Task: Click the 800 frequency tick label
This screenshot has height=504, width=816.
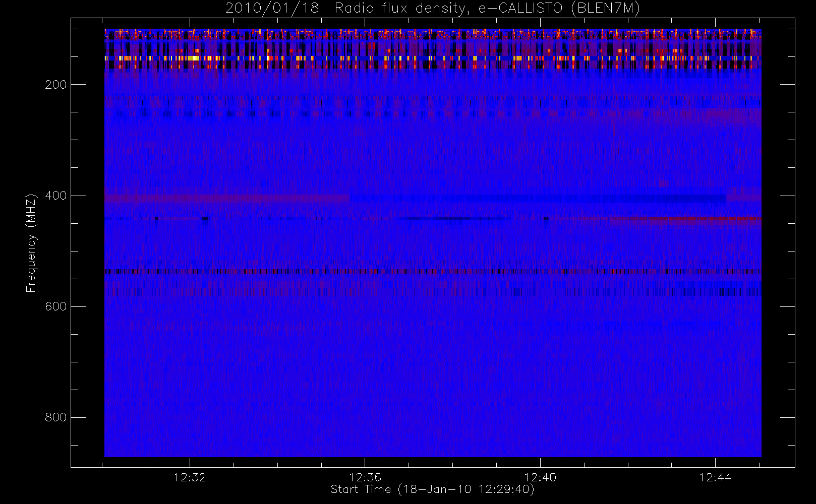Action: click(56, 417)
